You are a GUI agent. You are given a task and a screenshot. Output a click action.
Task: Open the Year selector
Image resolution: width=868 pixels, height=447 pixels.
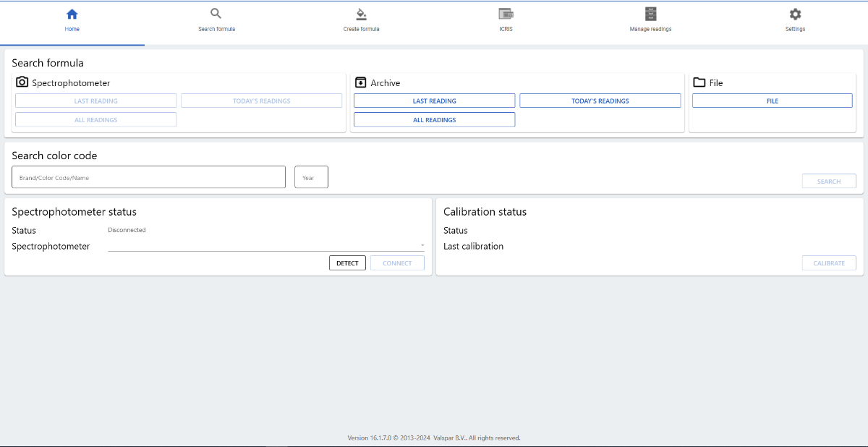tap(310, 176)
